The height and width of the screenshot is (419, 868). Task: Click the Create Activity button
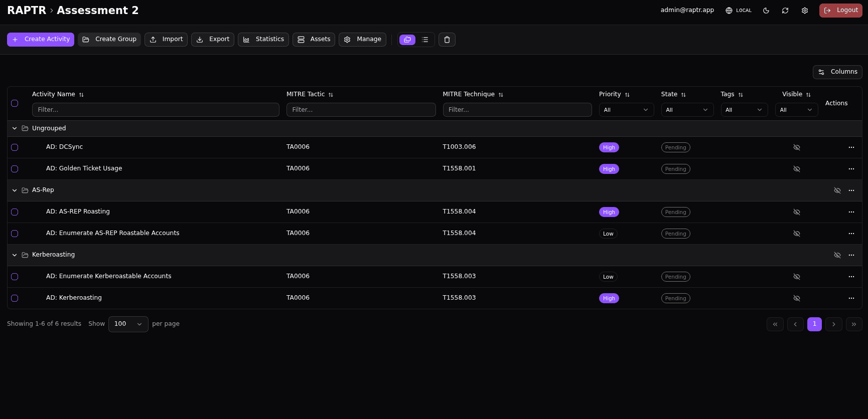[41, 40]
